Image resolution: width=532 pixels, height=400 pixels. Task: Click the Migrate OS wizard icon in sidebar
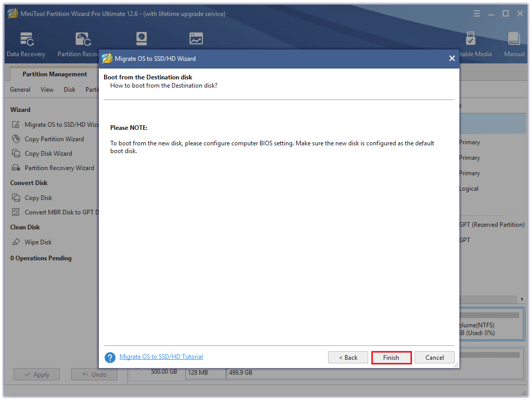tap(15, 125)
